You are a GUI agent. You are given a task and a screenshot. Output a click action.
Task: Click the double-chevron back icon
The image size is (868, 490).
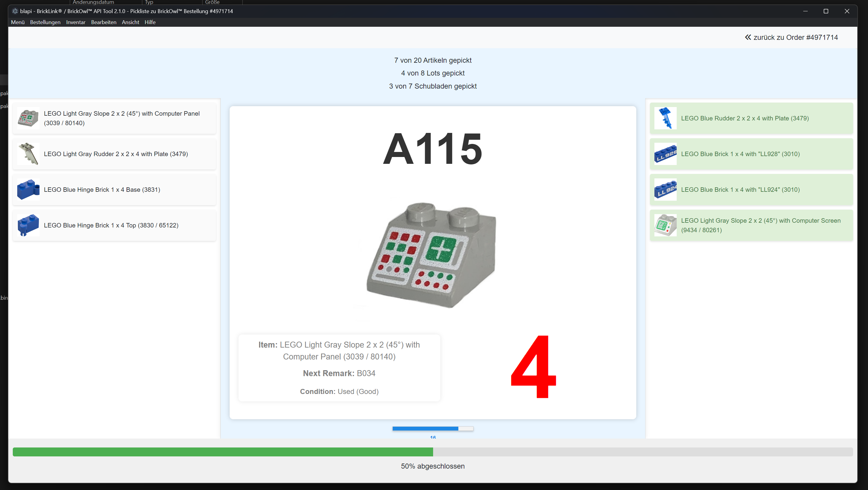click(748, 37)
